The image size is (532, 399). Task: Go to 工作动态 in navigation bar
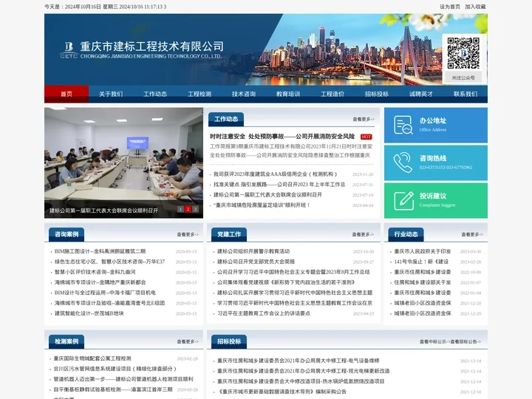point(155,94)
